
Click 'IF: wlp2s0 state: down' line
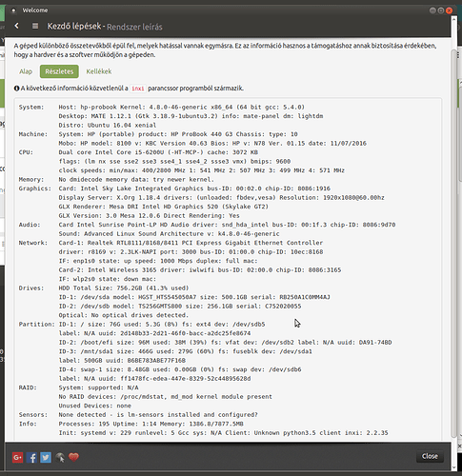(x=108, y=279)
